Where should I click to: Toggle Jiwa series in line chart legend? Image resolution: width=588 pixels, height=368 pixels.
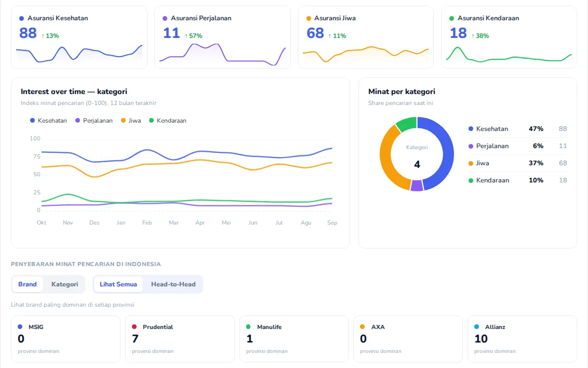click(131, 121)
